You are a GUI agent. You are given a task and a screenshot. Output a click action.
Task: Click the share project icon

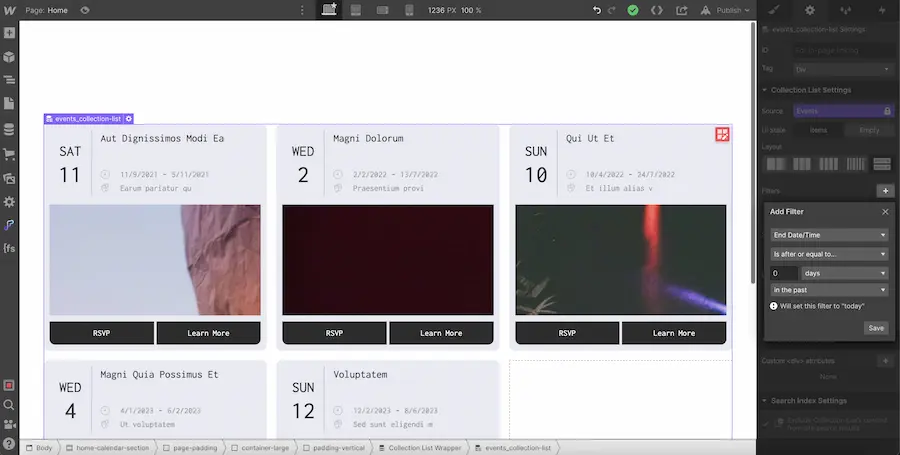tap(681, 10)
